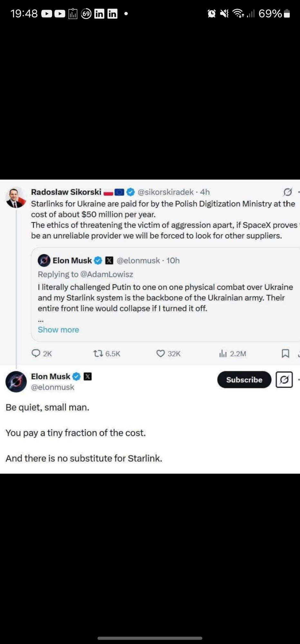The height and width of the screenshot is (644, 300).
Task: Open Elon Musk's profile avatar on reply
Action: [16, 382]
